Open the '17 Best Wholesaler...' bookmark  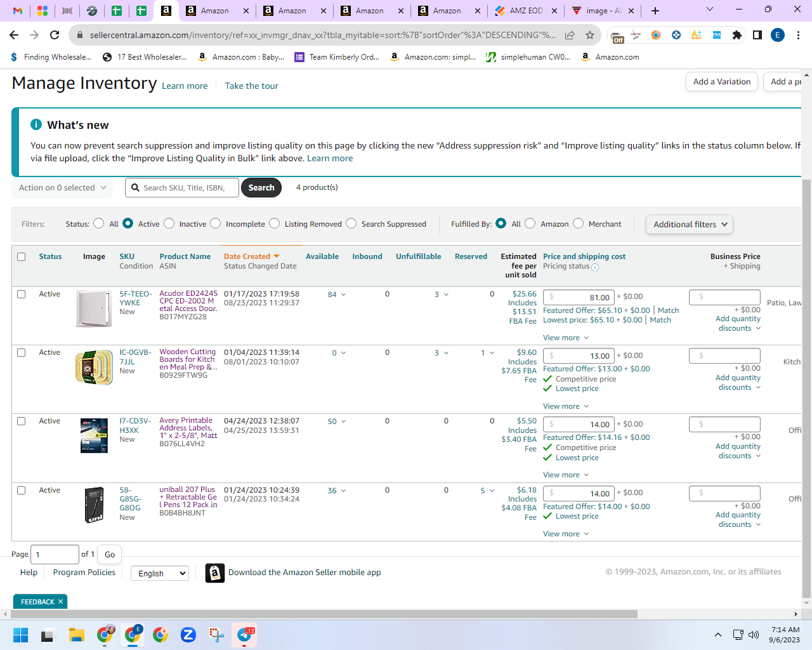tap(145, 57)
